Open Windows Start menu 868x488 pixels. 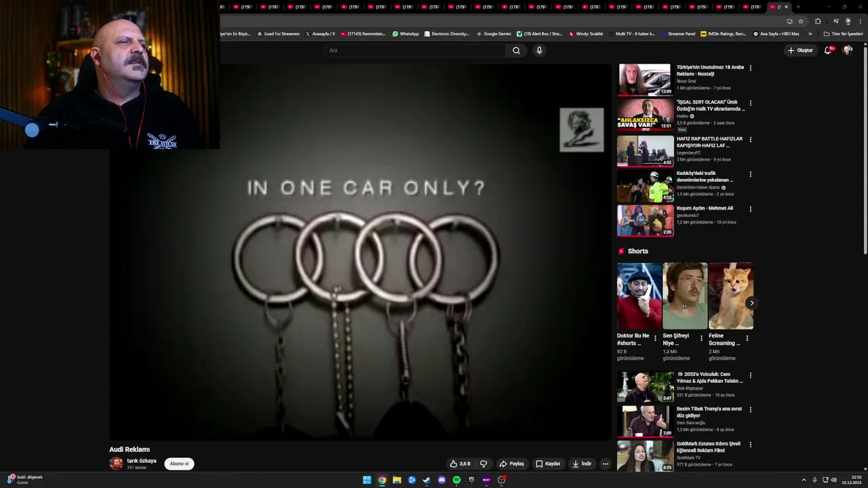click(367, 480)
